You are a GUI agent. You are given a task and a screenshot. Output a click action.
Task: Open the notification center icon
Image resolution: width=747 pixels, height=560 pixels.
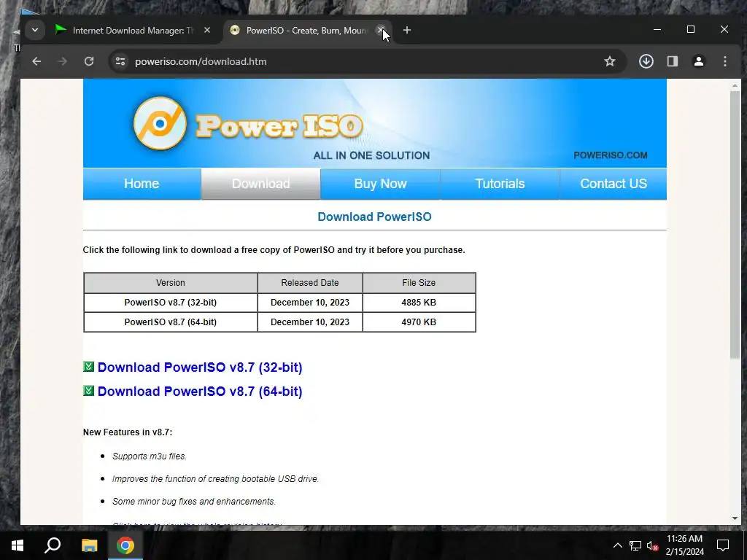723,545
